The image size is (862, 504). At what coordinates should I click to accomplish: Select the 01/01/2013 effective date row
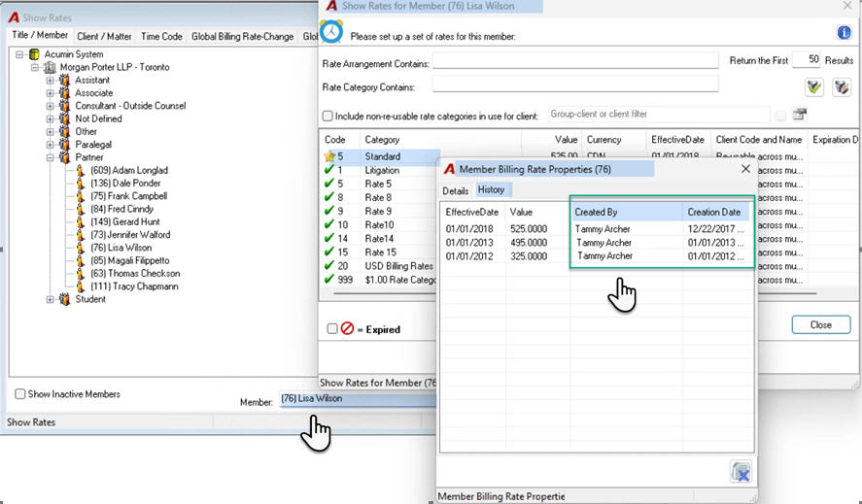[x=597, y=243]
